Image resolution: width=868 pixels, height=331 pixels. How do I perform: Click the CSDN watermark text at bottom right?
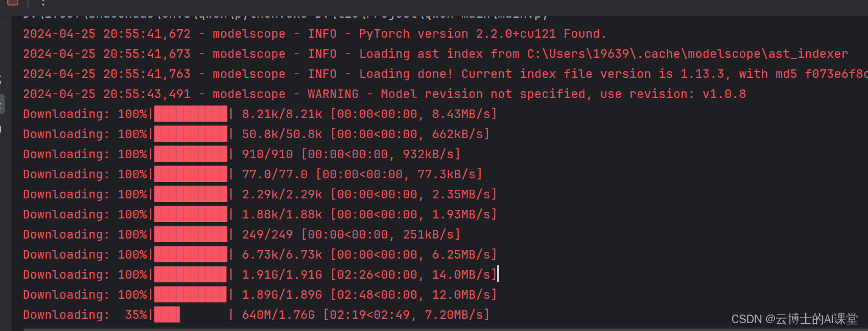pos(794,319)
